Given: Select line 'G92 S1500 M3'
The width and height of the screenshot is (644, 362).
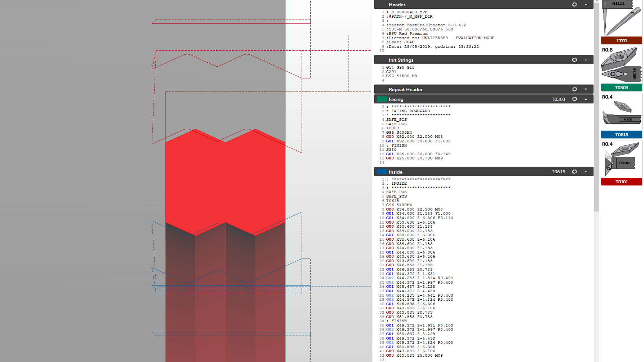Looking at the screenshot, I should point(401,76).
